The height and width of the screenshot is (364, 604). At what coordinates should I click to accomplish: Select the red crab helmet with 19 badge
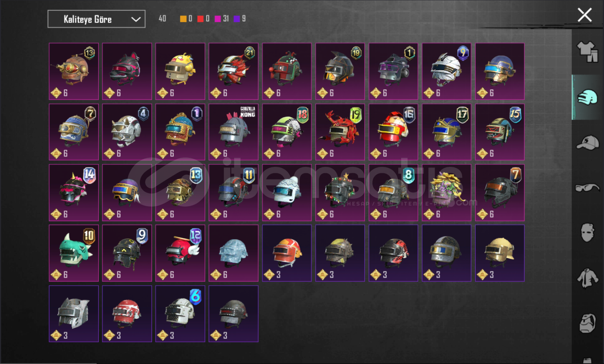point(340,132)
